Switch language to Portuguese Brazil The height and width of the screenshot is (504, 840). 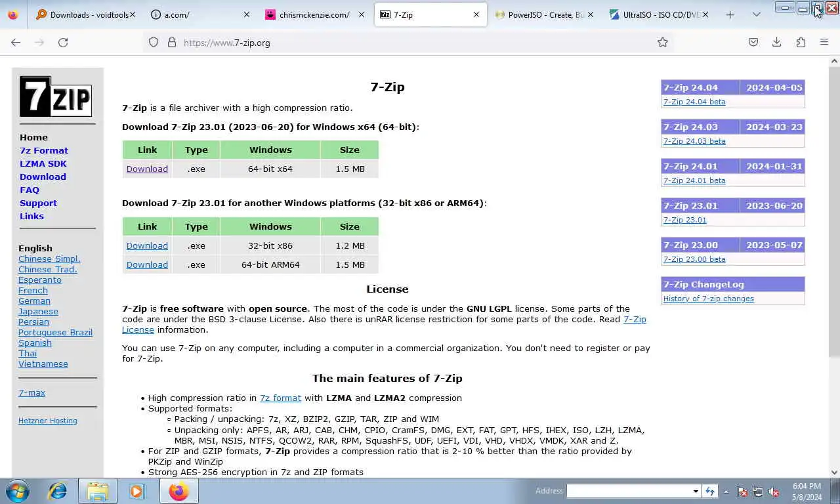55,332
